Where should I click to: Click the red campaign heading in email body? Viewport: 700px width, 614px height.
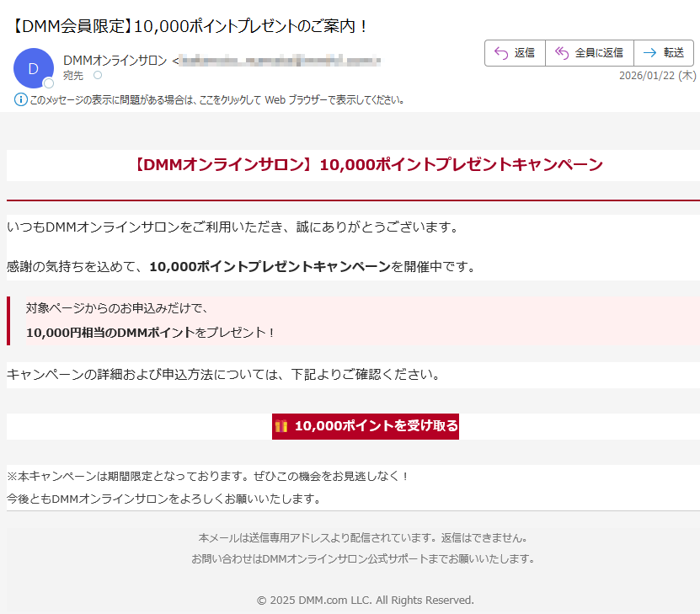coord(368,164)
